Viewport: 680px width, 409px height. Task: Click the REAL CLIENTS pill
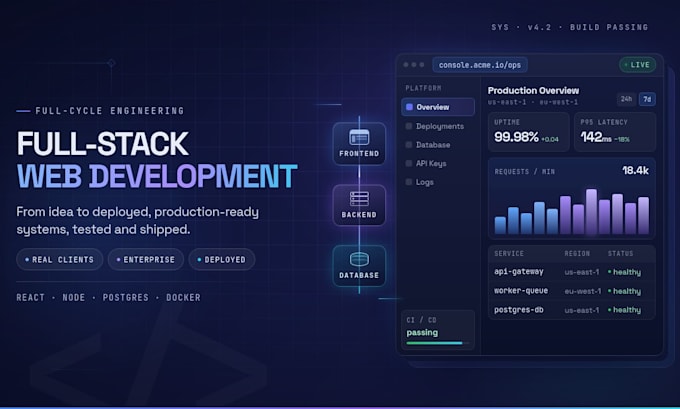59,259
